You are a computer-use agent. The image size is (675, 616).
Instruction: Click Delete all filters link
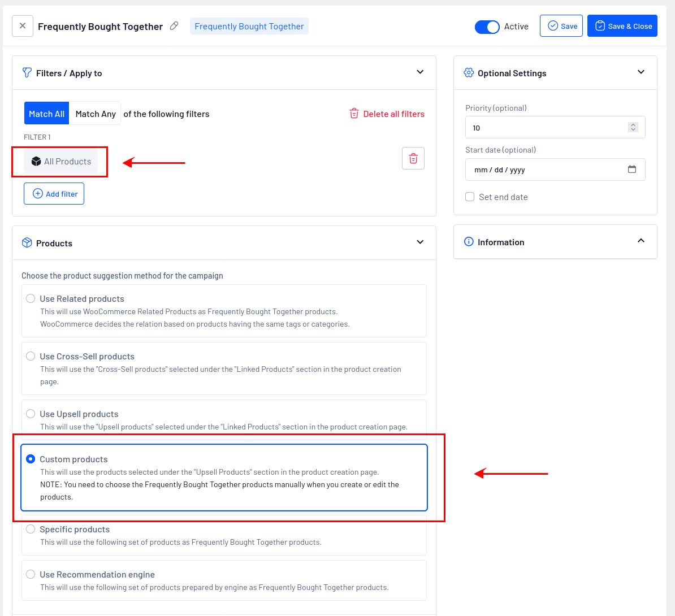pos(387,114)
